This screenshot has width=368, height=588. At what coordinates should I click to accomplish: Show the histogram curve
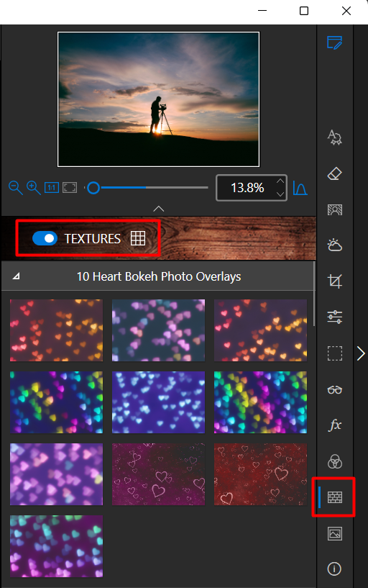[x=300, y=188]
